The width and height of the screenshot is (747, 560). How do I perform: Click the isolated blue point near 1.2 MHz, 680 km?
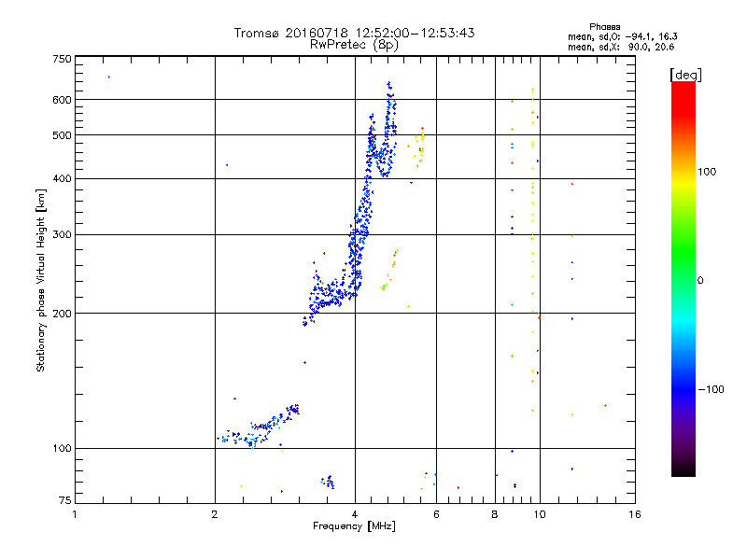pyautogui.click(x=109, y=77)
